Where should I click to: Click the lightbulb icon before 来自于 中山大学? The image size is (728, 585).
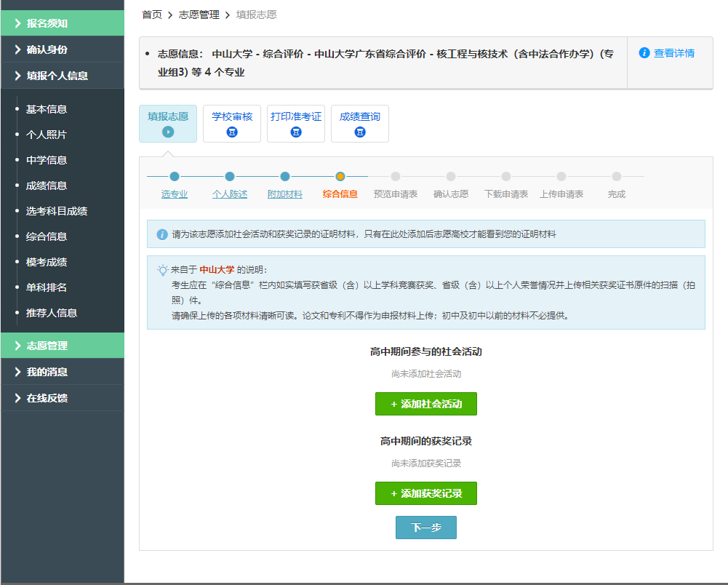162,269
